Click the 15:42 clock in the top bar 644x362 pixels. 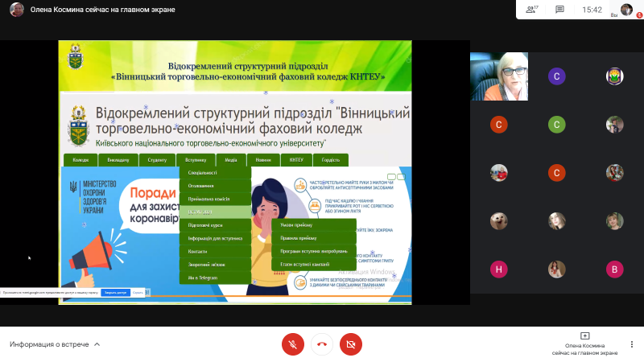[x=592, y=10]
